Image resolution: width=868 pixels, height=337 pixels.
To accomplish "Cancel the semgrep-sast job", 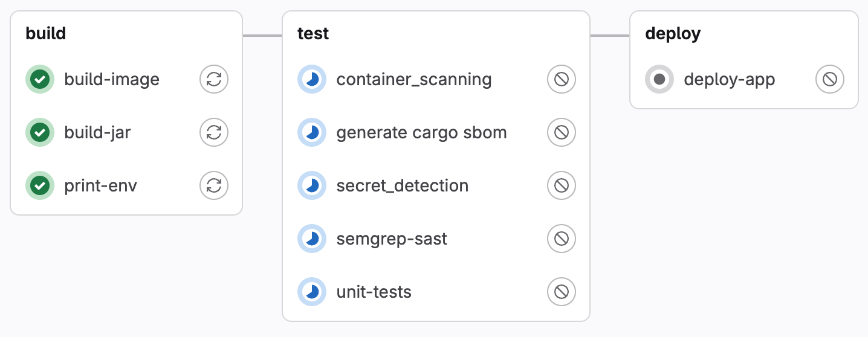I will (562, 239).
